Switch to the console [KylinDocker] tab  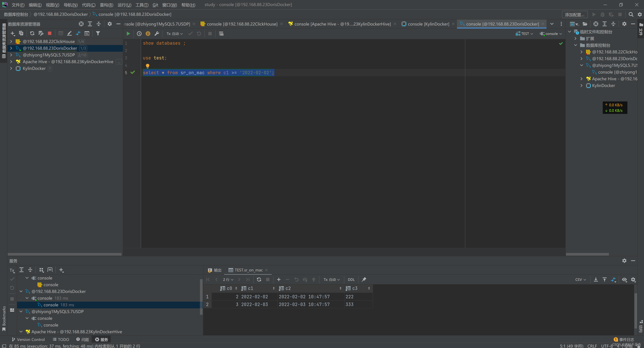pyautogui.click(x=428, y=24)
